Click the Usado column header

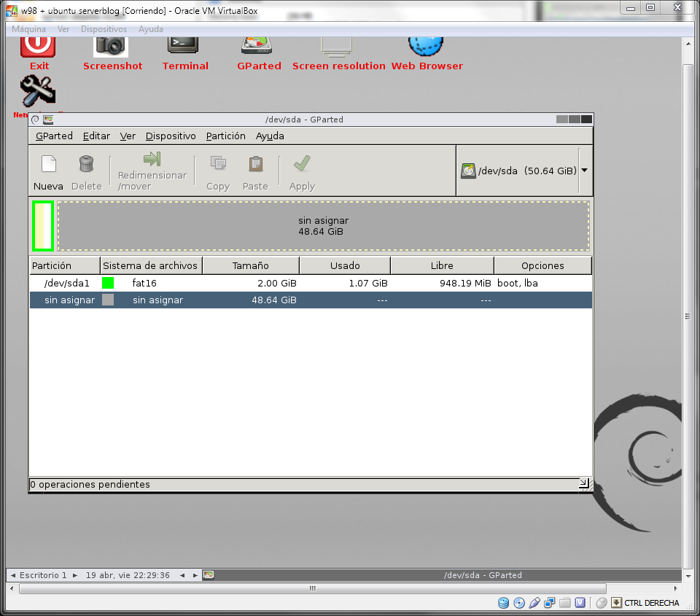[x=345, y=265]
